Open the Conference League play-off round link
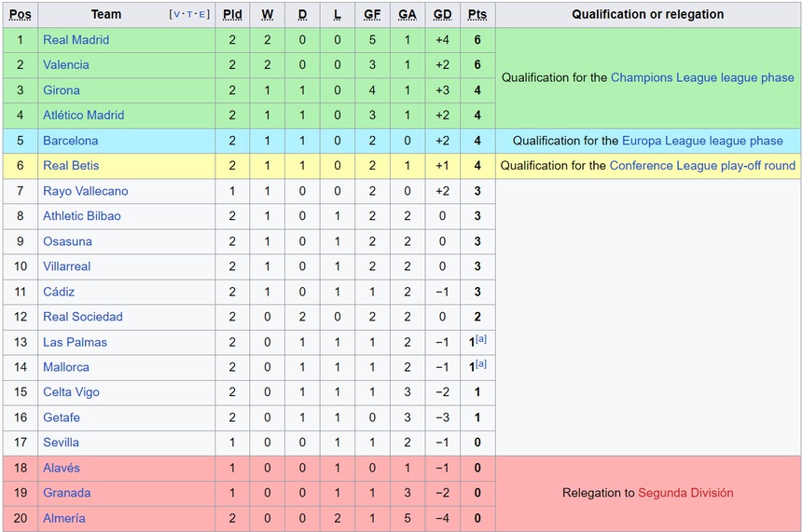Viewport: 802px width, 532px height. [702, 166]
